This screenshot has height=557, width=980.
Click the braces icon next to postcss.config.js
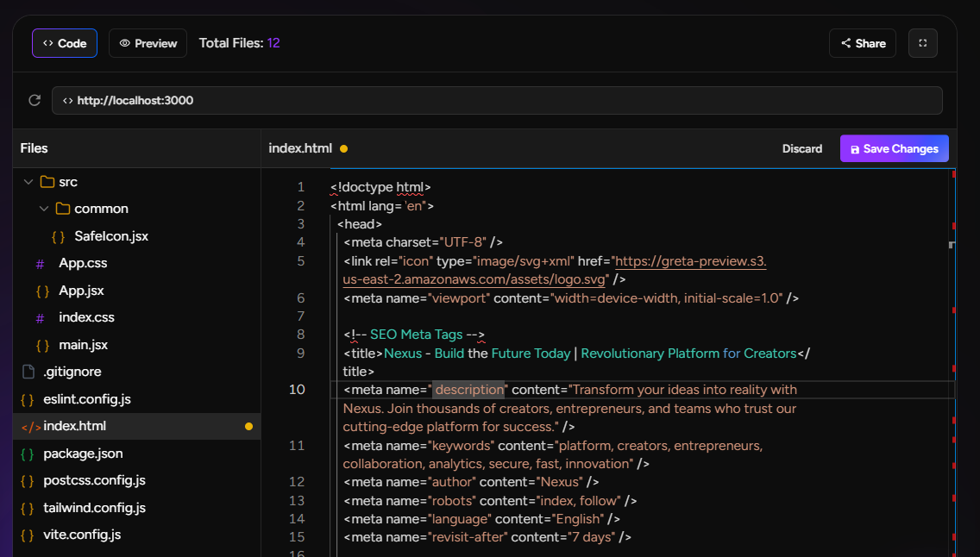coord(27,481)
